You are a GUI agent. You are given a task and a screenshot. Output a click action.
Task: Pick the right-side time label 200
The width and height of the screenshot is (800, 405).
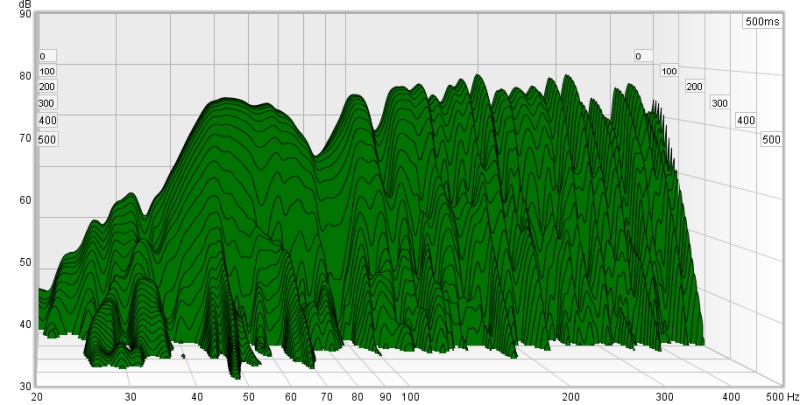694,87
